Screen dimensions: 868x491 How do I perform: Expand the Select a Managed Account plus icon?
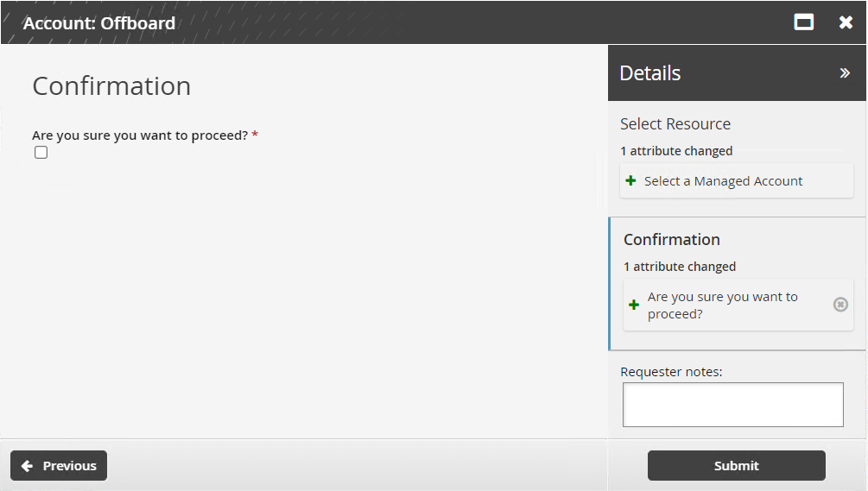pyautogui.click(x=631, y=181)
